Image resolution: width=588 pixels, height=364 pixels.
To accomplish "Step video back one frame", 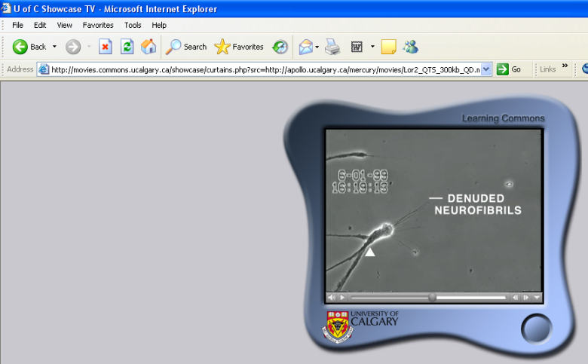I will pos(516,298).
